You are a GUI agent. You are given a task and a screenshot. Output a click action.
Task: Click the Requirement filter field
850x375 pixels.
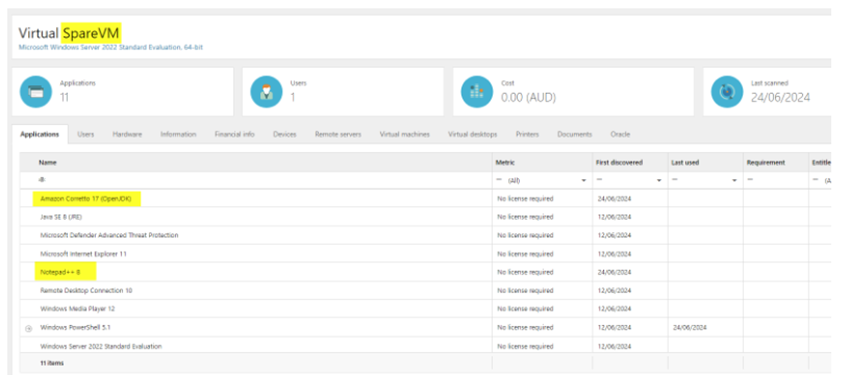coord(776,180)
